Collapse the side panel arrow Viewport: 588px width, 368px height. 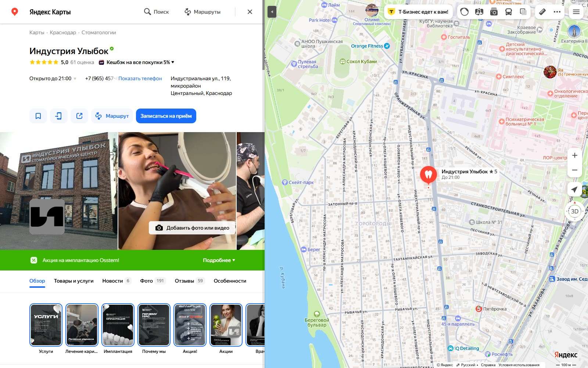click(272, 12)
